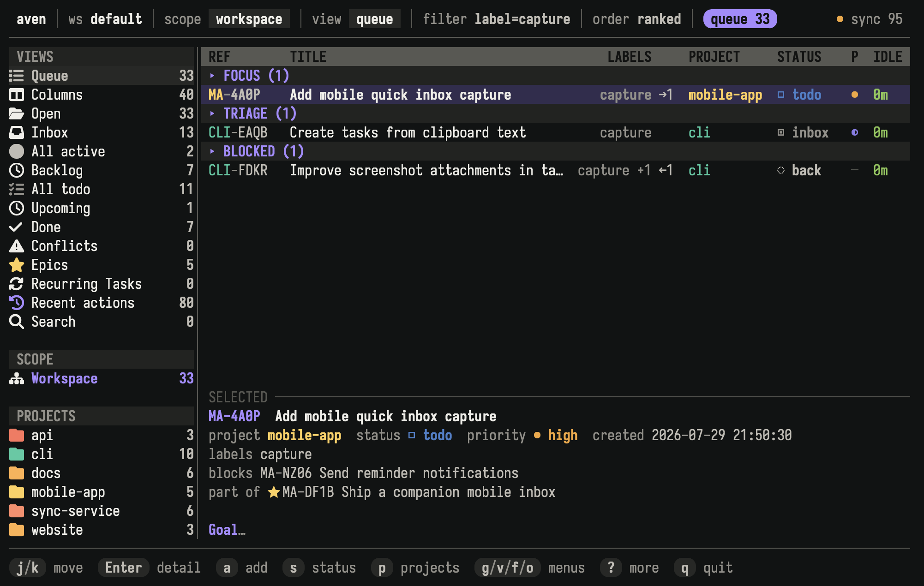Click the mobile-app project folder icon
Screen dimensions: 924x586
[x=17, y=492]
